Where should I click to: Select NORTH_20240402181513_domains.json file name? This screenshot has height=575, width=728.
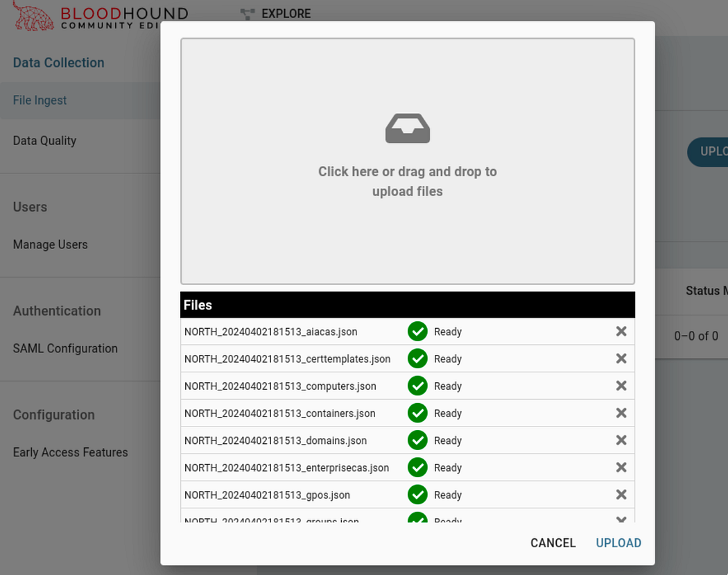pos(275,440)
